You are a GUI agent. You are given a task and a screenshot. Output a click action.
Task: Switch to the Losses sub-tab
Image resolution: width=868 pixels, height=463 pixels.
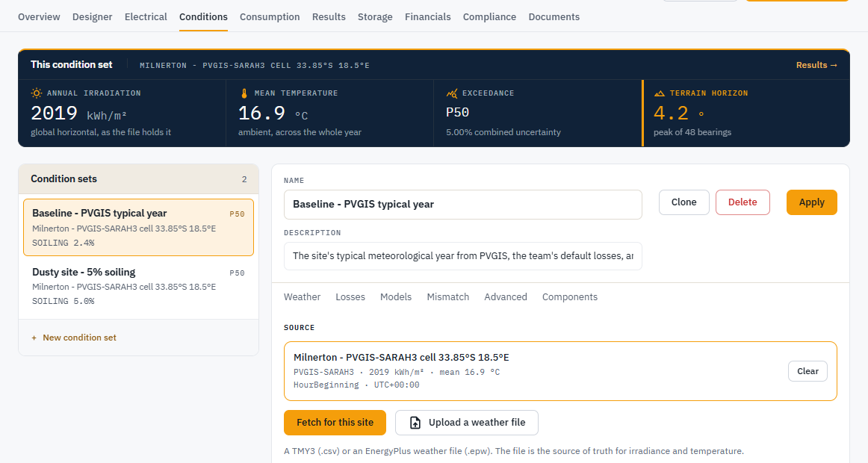pyautogui.click(x=350, y=297)
